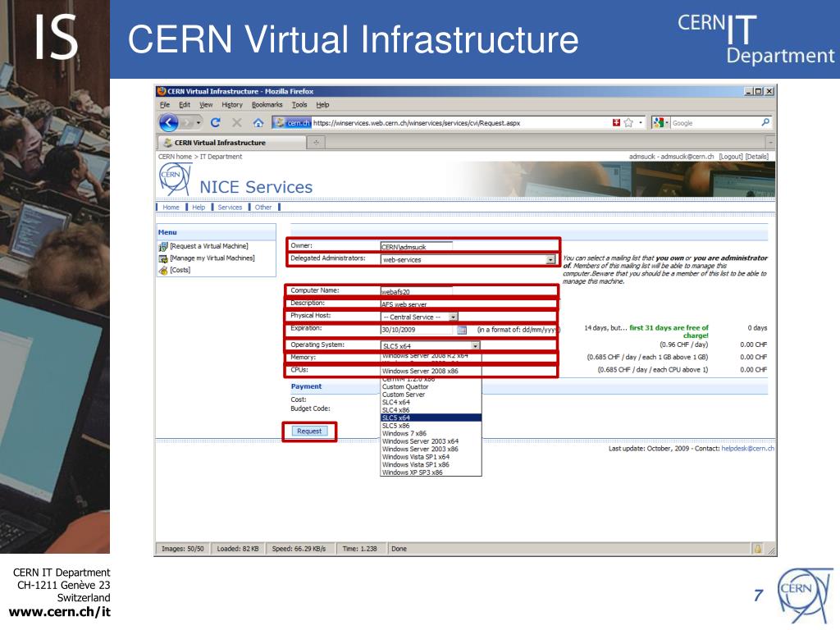Click the tab list arrow at the tab bar end
Screen dimensions: 840x630
pos(771,143)
